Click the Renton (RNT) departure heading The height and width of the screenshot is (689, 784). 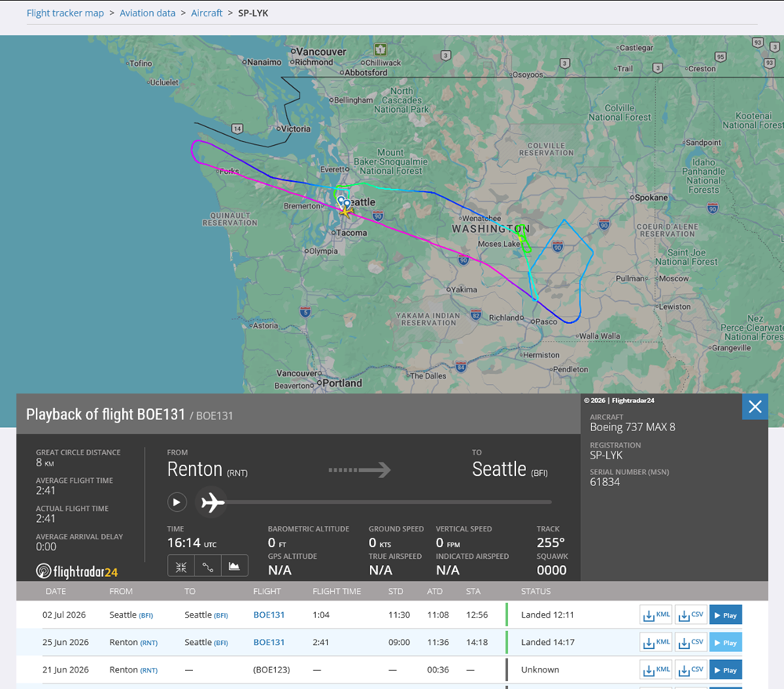point(207,470)
